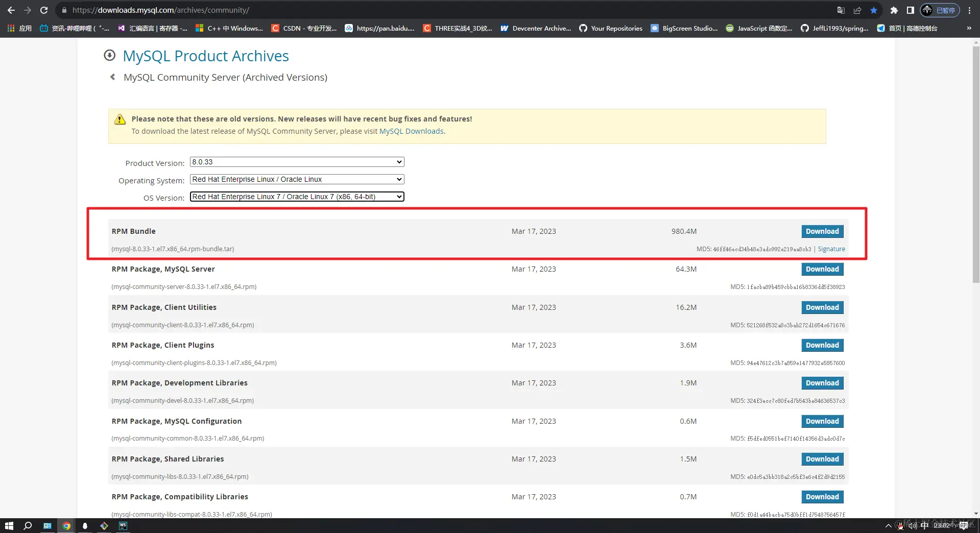Image resolution: width=980 pixels, height=533 pixels.
Task: Open the Operating System dropdown
Action: (x=296, y=179)
